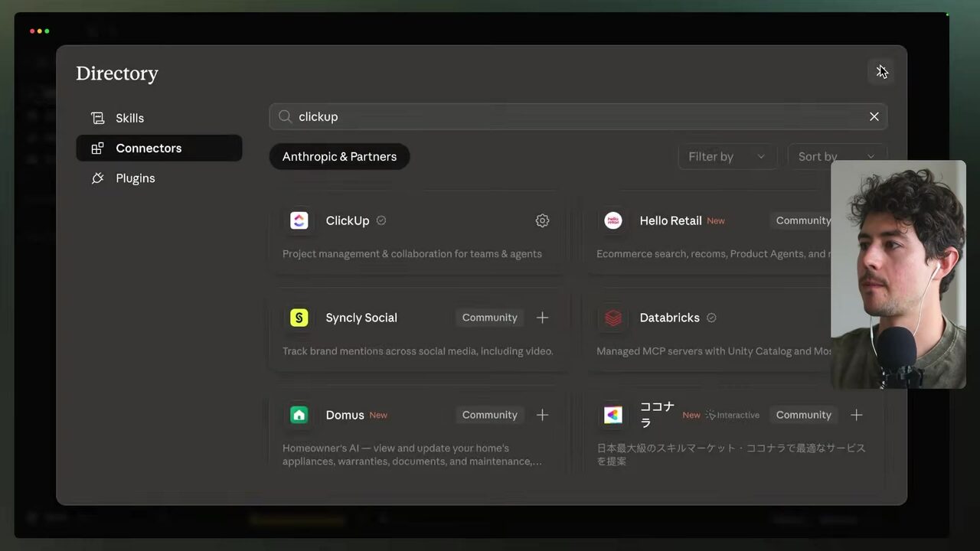The height and width of the screenshot is (551, 980).
Task: Click the presenter webcam thumbnail
Action: pyautogui.click(x=898, y=274)
